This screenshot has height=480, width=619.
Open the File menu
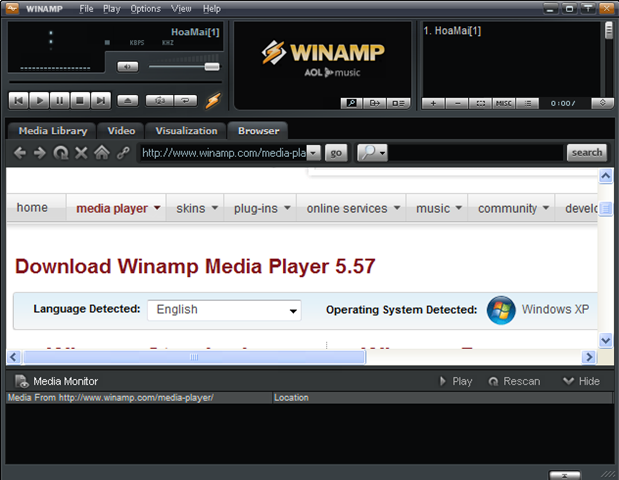[86, 9]
